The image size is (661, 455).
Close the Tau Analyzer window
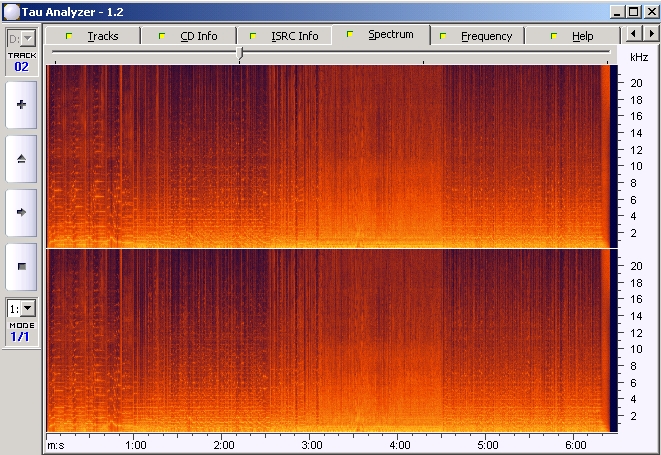(651, 11)
